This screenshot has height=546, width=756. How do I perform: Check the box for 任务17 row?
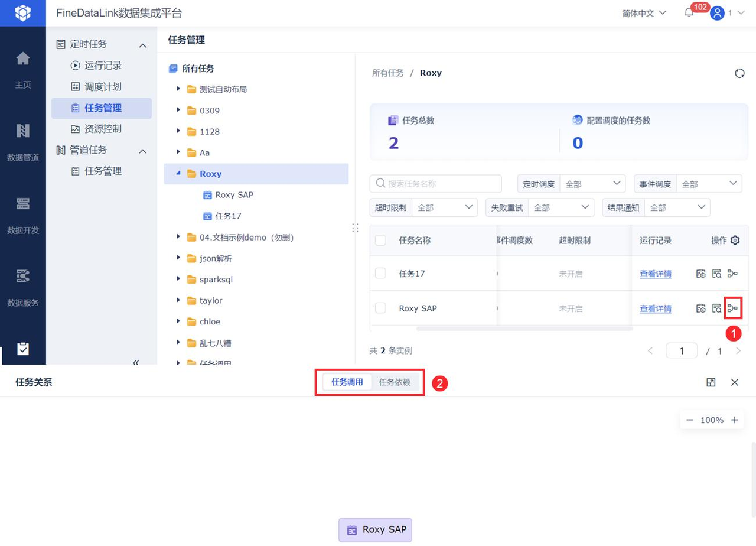click(380, 274)
